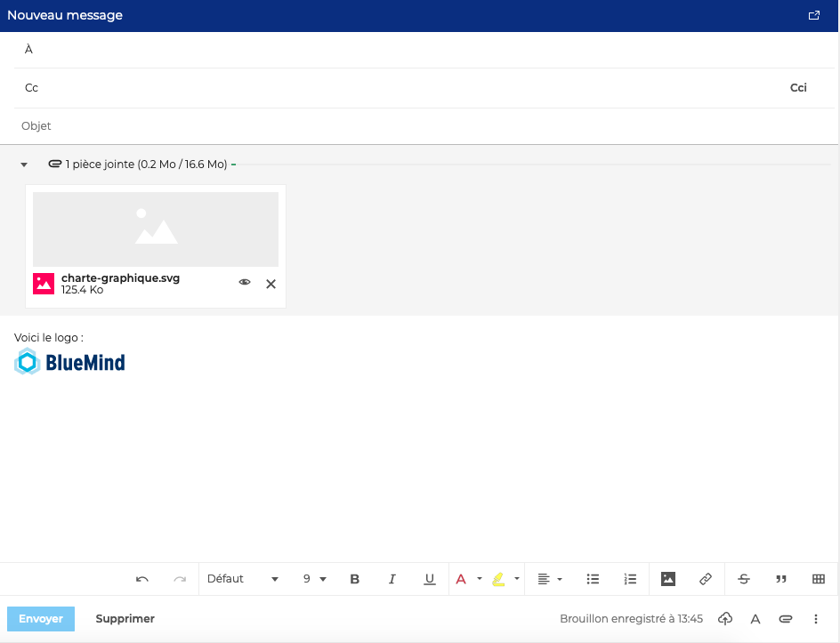Insert a bulleted list
The height and width of the screenshot is (643, 840).
(593, 579)
